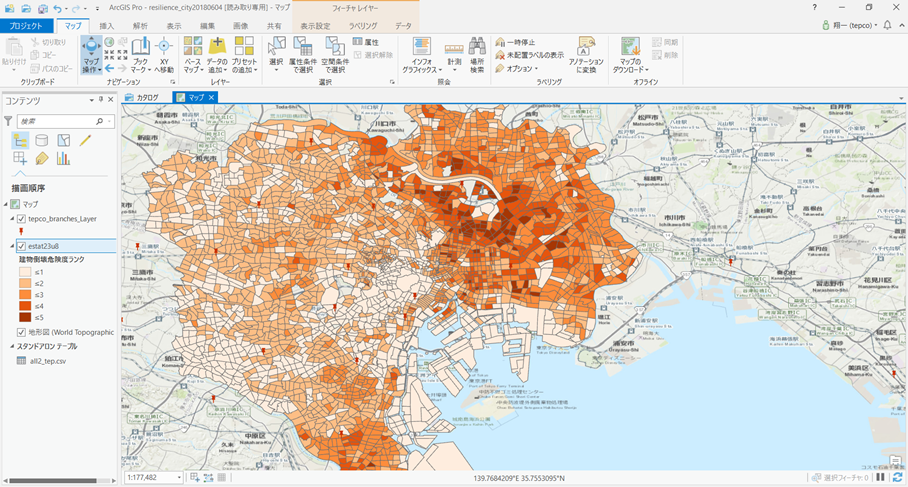Collapse the estat23u8 layer legend
The height and width of the screenshot is (487, 908).
tap(12, 246)
